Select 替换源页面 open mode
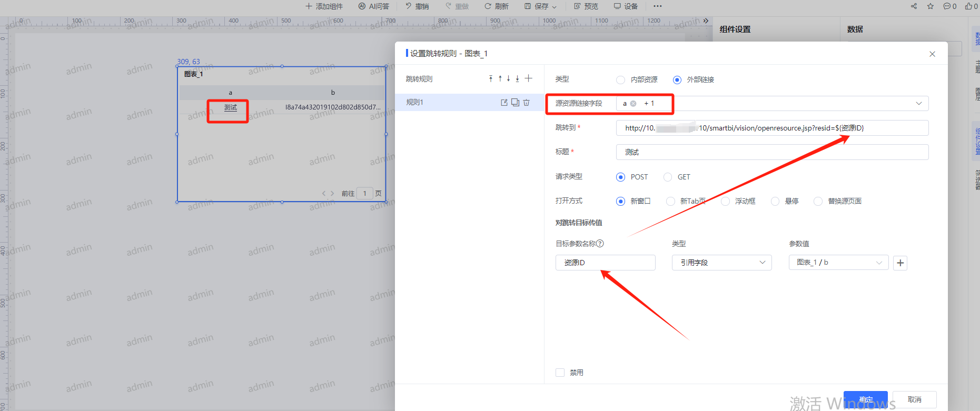The height and width of the screenshot is (411, 980). pyautogui.click(x=818, y=201)
